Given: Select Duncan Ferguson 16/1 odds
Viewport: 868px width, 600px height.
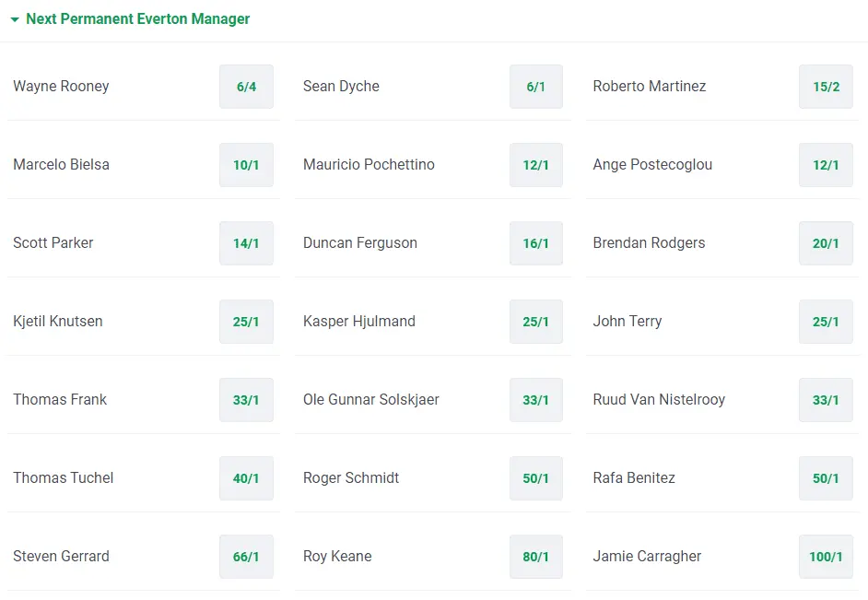Looking at the screenshot, I should pyautogui.click(x=536, y=243).
